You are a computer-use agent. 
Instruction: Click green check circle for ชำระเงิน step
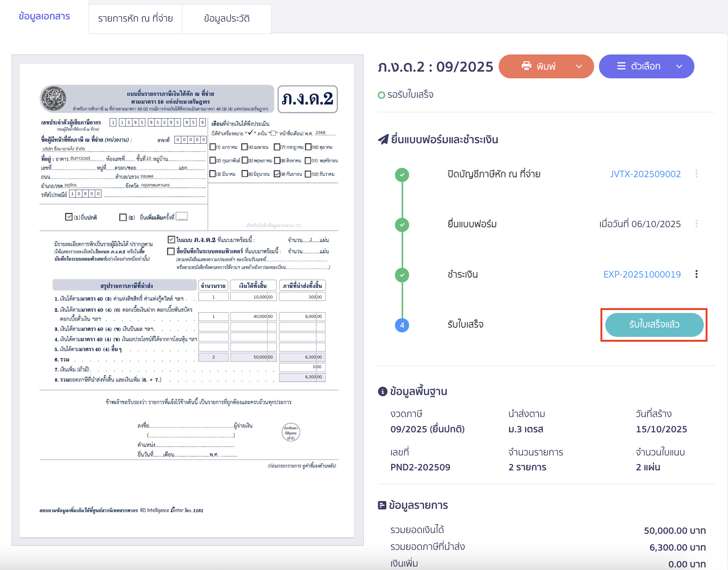tap(402, 275)
